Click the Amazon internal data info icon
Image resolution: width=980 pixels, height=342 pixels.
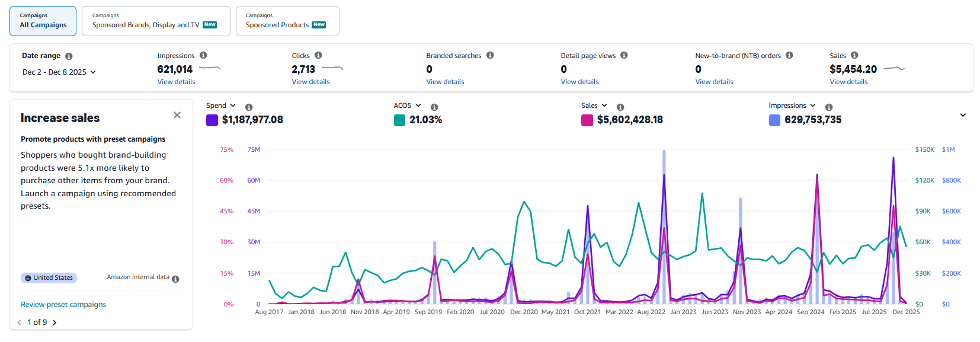point(175,279)
